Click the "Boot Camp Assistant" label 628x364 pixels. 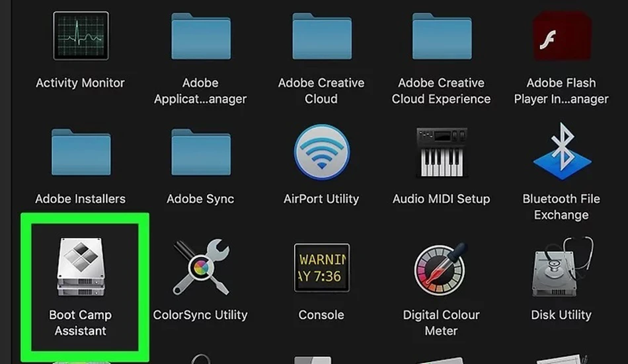(81, 323)
